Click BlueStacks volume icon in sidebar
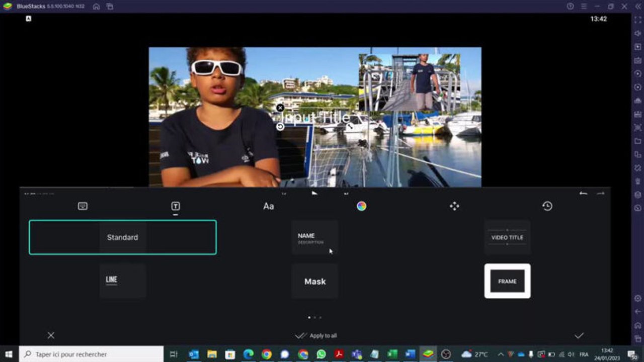The width and height of the screenshot is (644, 362). pos(637,33)
